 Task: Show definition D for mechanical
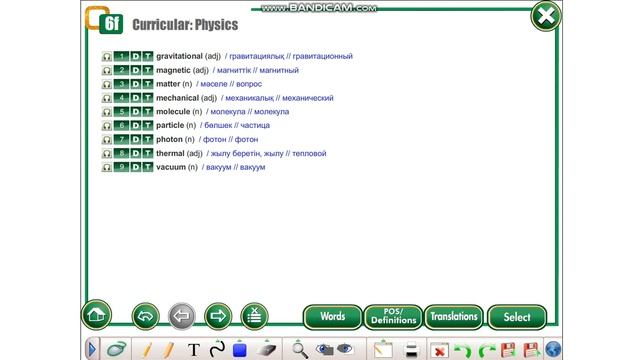click(136, 98)
